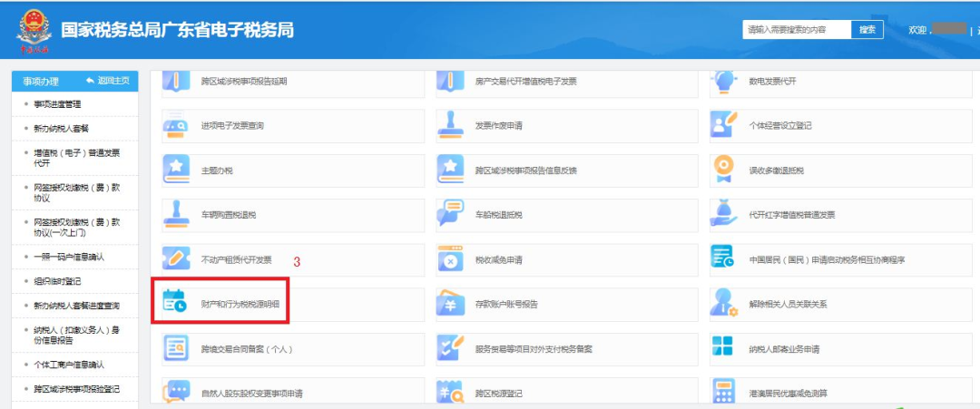Click the search content input field
The image size is (980, 409).
click(797, 29)
